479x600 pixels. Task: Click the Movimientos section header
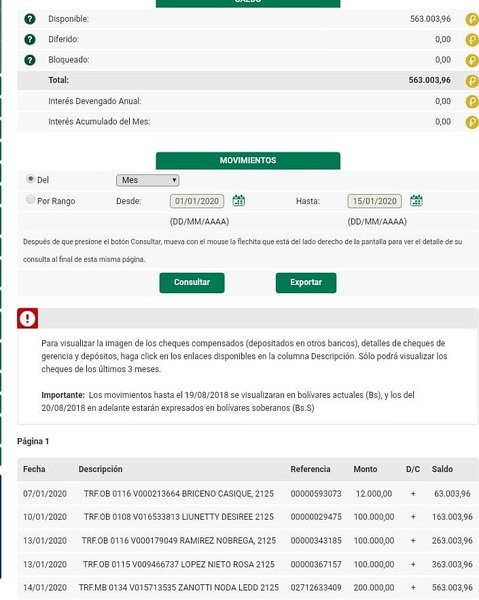[248, 160]
